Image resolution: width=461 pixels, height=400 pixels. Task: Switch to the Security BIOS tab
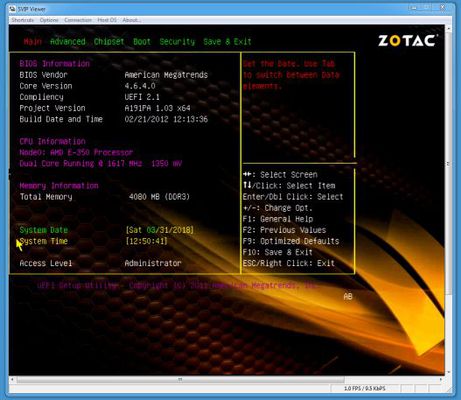coord(177,42)
